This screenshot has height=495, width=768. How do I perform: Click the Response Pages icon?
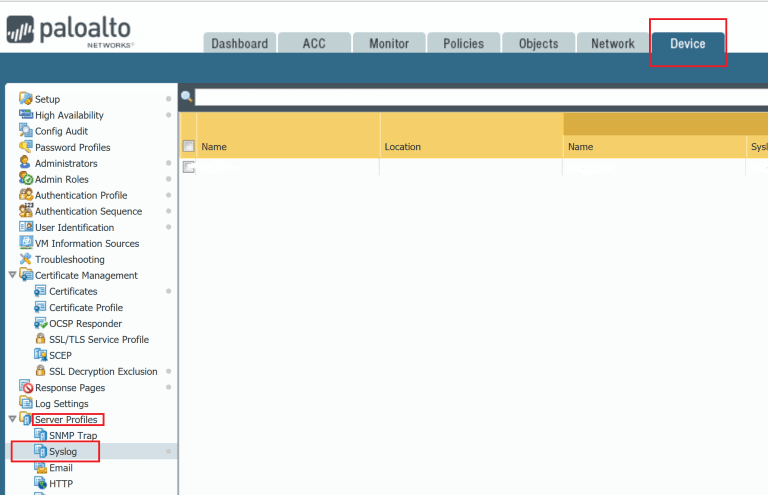(x=26, y=387)
